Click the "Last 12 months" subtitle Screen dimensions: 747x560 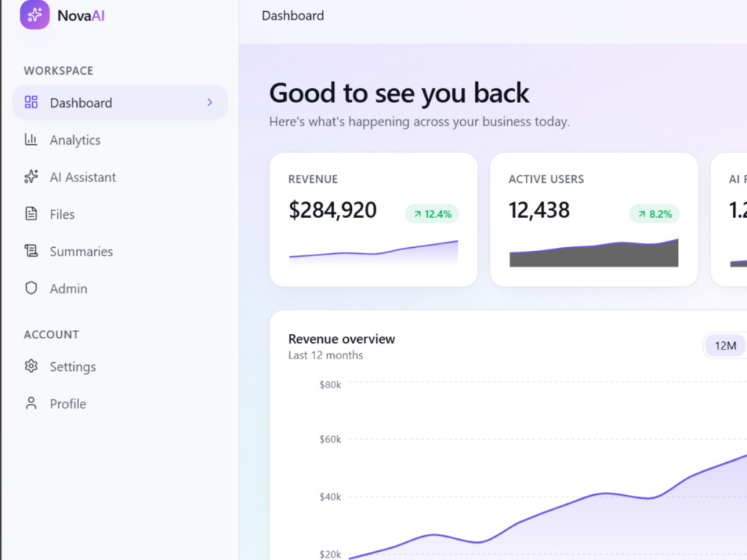coord(326,355)
